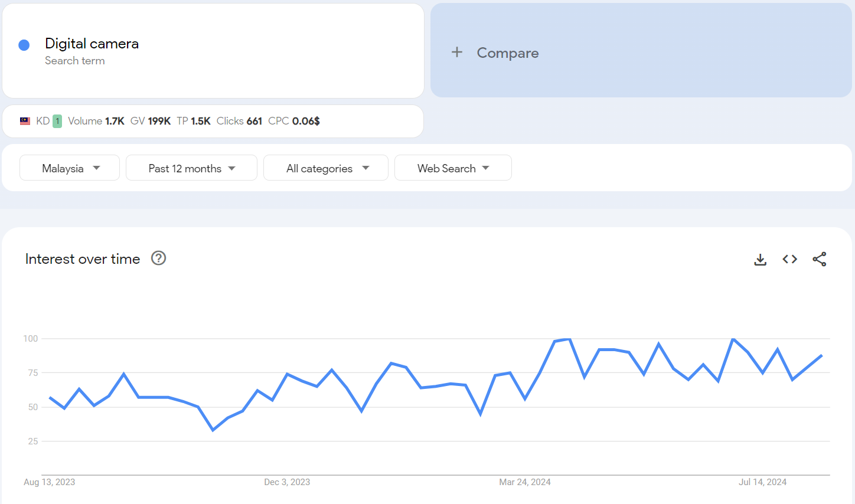Click the Clicks 661 metric
Screen dimensions: 855x504
click(x=239, y=121)
